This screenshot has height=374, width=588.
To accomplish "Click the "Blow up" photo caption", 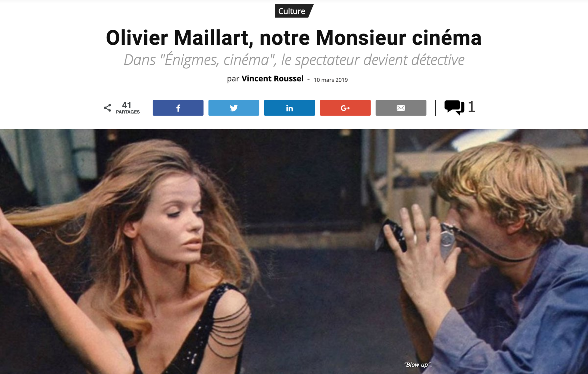I will tap(418, 365).
